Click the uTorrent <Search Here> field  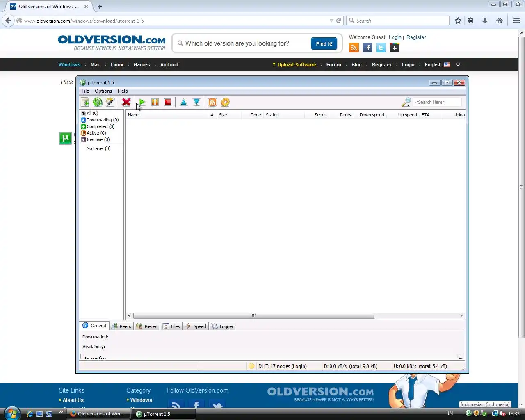coord(437,102)
